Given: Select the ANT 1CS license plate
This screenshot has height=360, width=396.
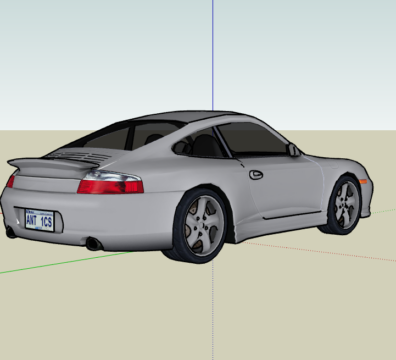Looking at the screenshot, I should 39,220.
